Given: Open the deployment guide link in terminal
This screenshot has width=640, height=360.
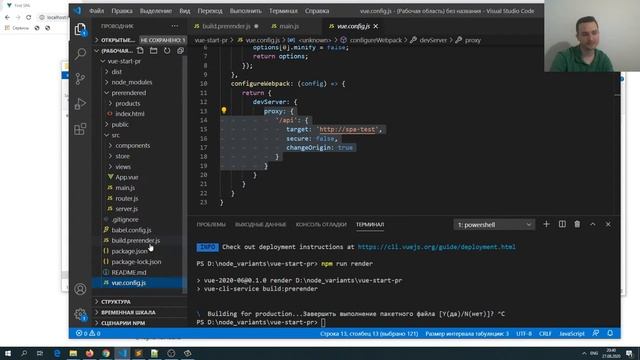Looking at the screenshot, I should click(436, 247).
